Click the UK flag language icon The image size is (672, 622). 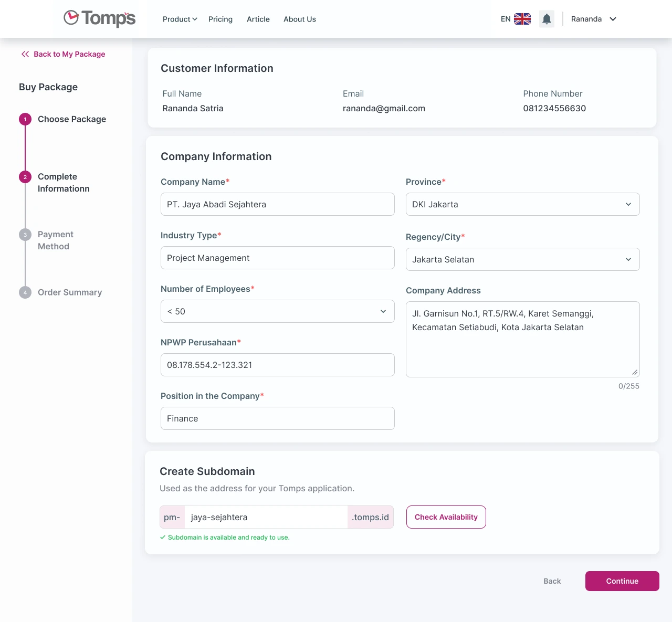pyautogui.click(x=522, y=19)
